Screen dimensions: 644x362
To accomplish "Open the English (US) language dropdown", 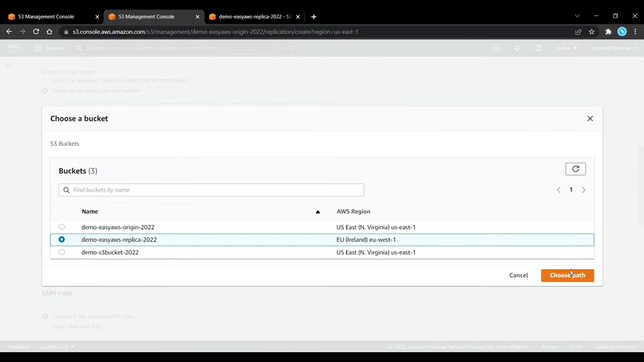I will click(x=57, y=347).
